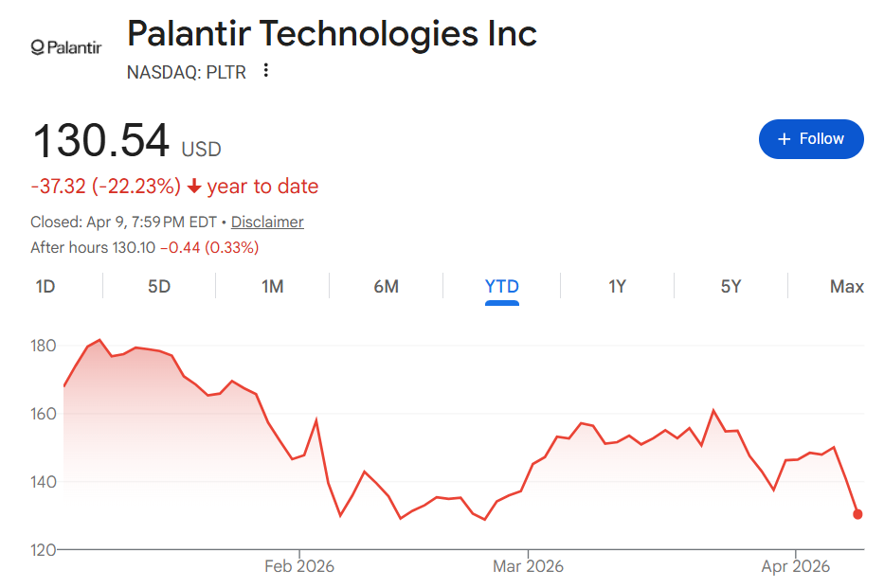Click the plus icon on Follow

click(x=784, y=139)
